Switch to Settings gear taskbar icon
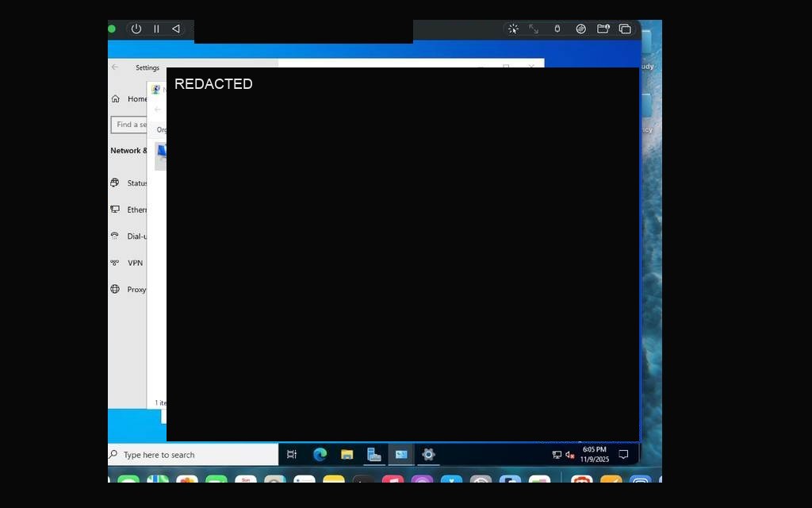 [x=428, y=455]
